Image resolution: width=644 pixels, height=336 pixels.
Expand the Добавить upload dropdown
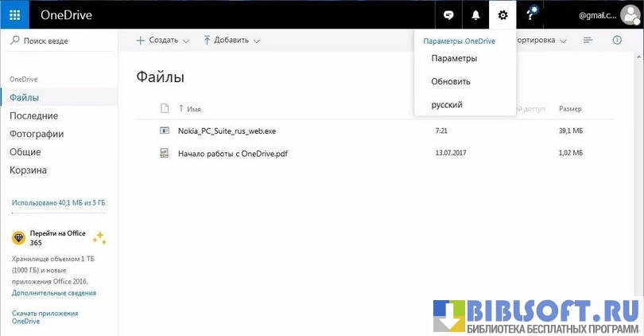(231, 40)
